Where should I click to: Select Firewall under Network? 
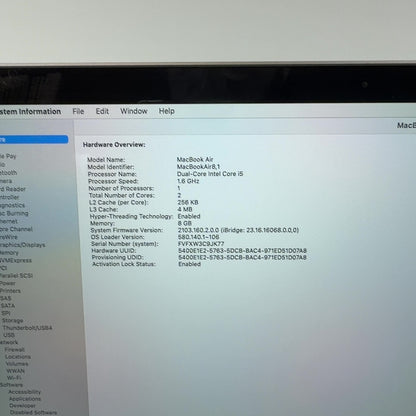[15, 350]
